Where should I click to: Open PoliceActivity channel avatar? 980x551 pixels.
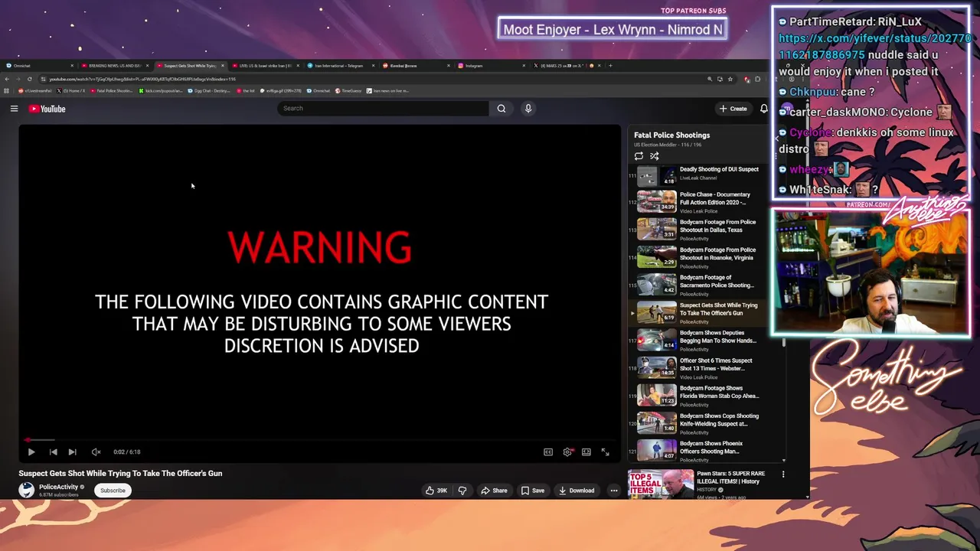(27, 491)
